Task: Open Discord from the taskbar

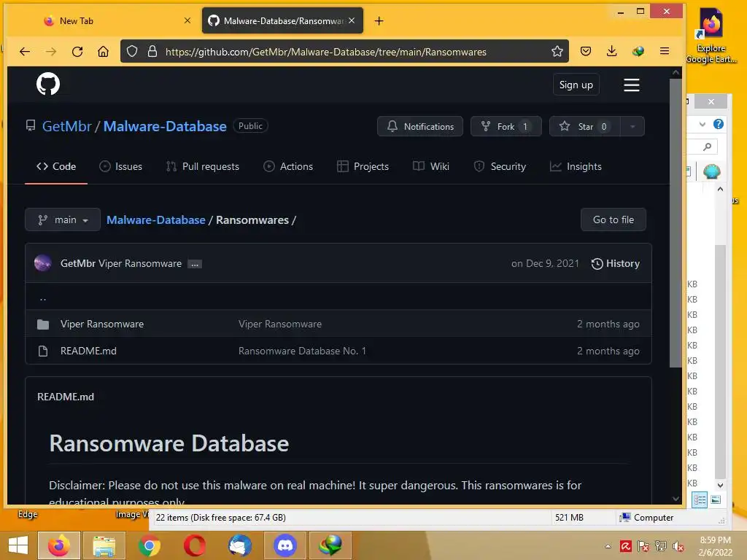Action: coord(285,545)
